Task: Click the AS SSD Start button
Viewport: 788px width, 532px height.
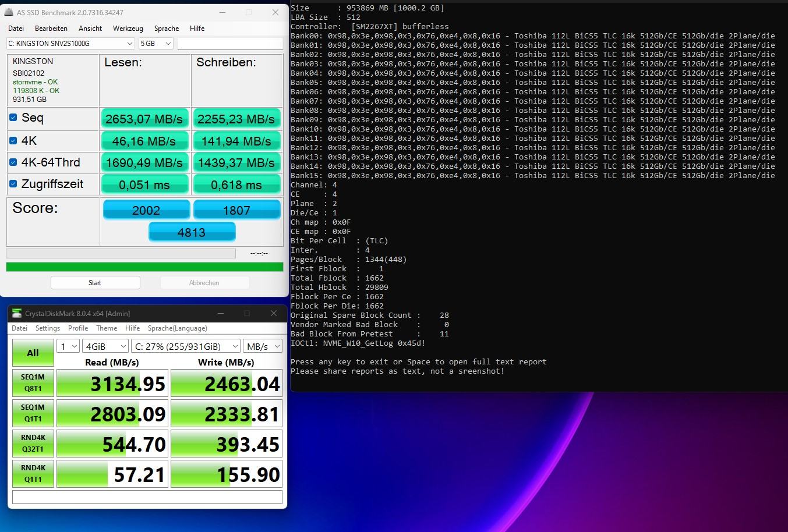Action: click(95, 283)
